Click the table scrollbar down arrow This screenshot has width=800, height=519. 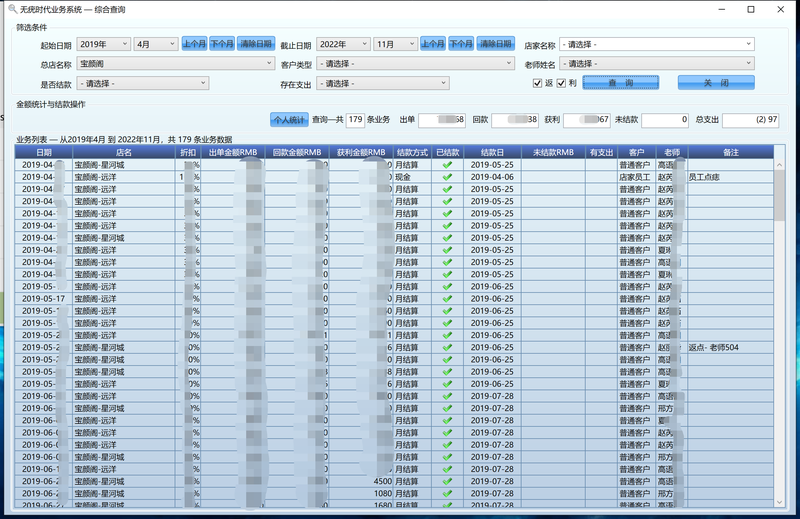pos(779,502)
